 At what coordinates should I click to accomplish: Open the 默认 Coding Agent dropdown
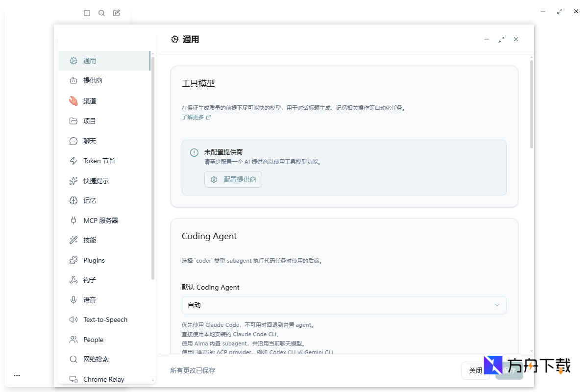pyautogui.click(x=344, y=305)
